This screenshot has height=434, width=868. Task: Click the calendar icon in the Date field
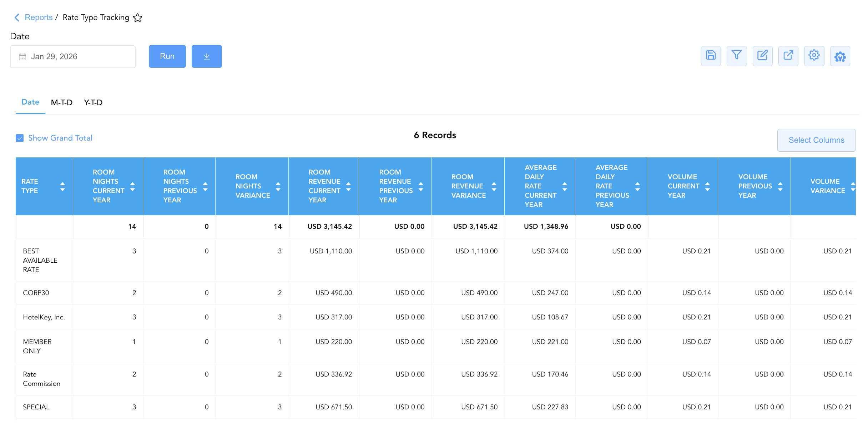22,57
